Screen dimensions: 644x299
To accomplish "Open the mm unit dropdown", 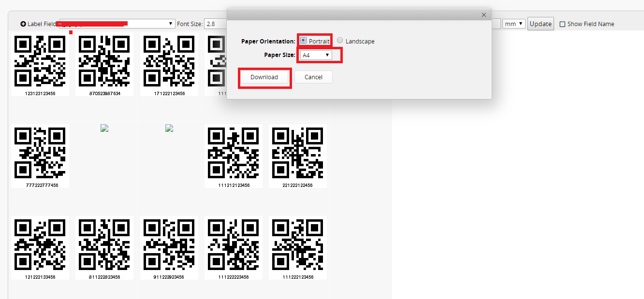I will 514,24.
